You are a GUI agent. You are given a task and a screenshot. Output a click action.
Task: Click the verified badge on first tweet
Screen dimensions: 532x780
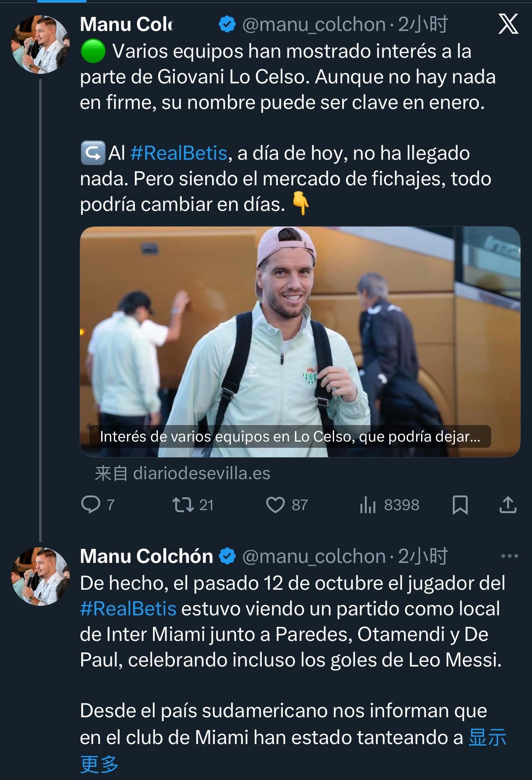[227, 25]
